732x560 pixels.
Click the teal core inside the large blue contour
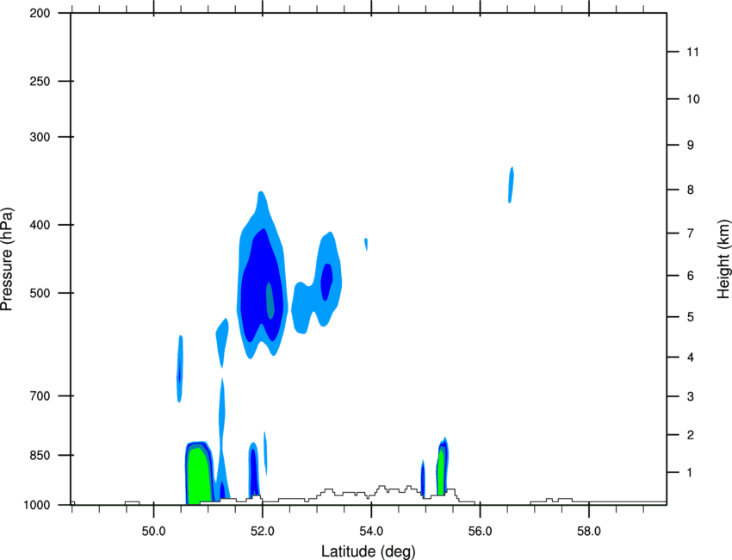click(270, 300)
